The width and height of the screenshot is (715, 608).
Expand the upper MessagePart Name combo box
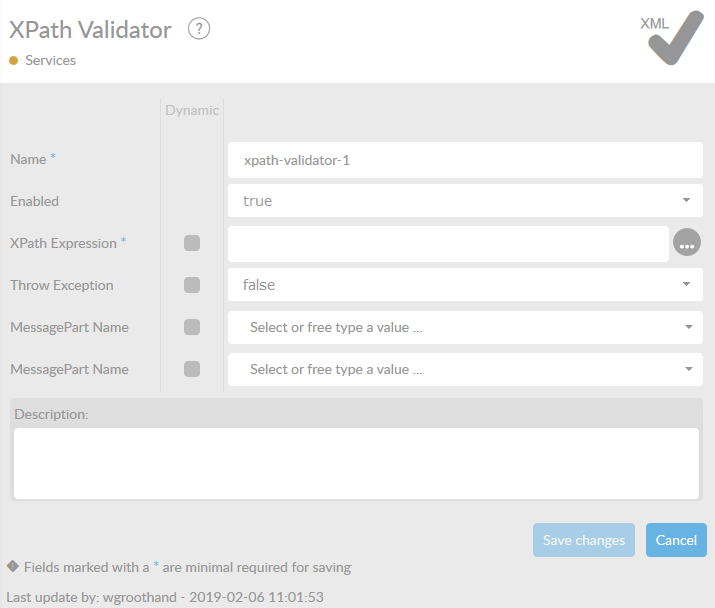[x=465, y=327]
